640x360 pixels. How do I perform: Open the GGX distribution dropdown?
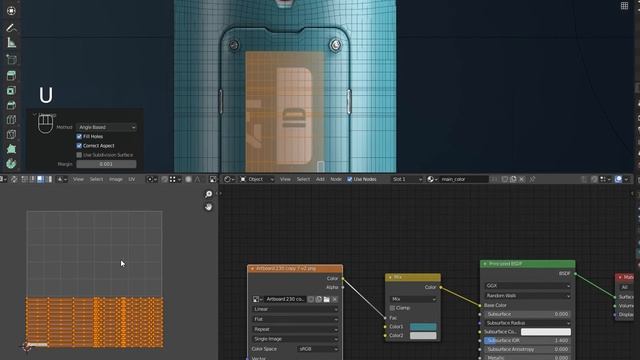click(x=527, y=286)
